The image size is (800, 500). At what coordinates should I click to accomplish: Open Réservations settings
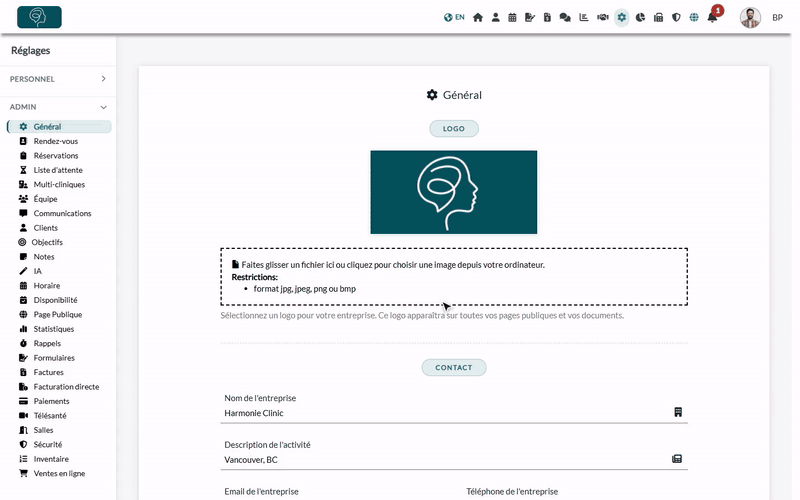[56, 155]
